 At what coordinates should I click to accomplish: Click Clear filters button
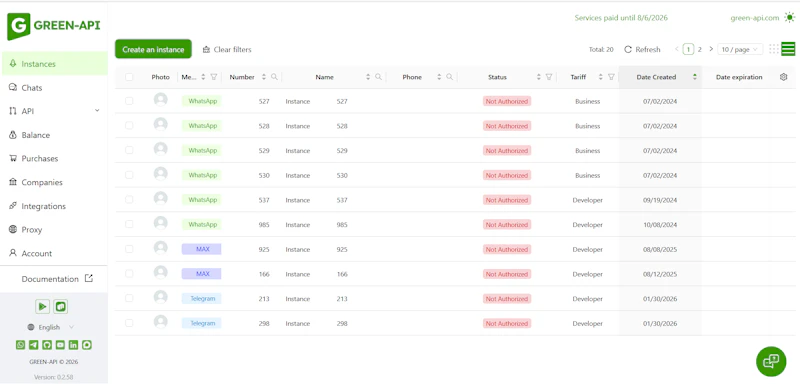click(227, 49)
